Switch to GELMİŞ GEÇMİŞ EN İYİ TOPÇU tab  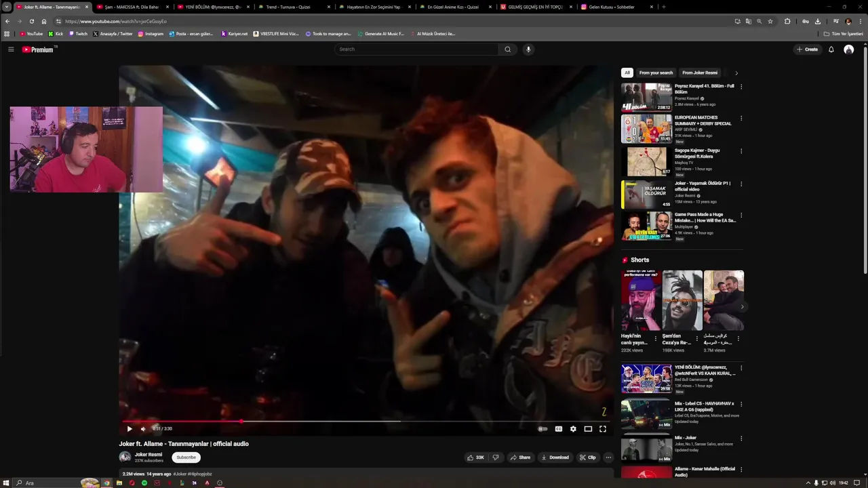(x=535, y=7)
